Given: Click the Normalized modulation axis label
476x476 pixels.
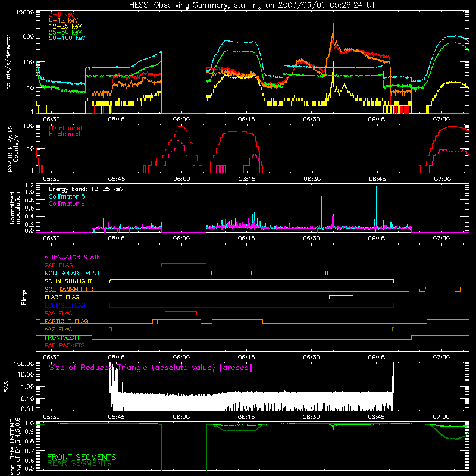Looking at the screenshot, I should [x=15, y=208].
